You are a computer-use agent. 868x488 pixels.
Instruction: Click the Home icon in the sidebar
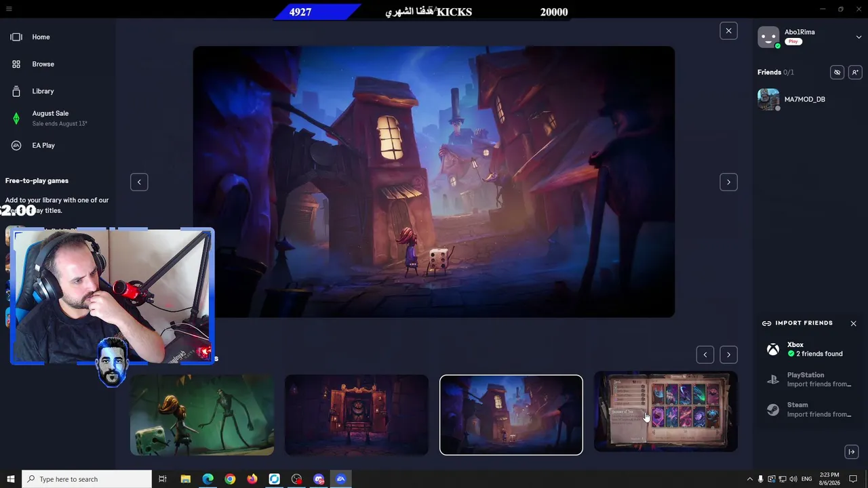[x=16, y=37]
